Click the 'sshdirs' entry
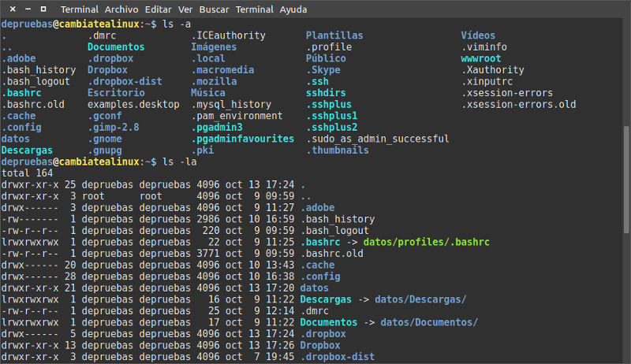This screenshot has height=364, width=631. [x=326, y=93]
